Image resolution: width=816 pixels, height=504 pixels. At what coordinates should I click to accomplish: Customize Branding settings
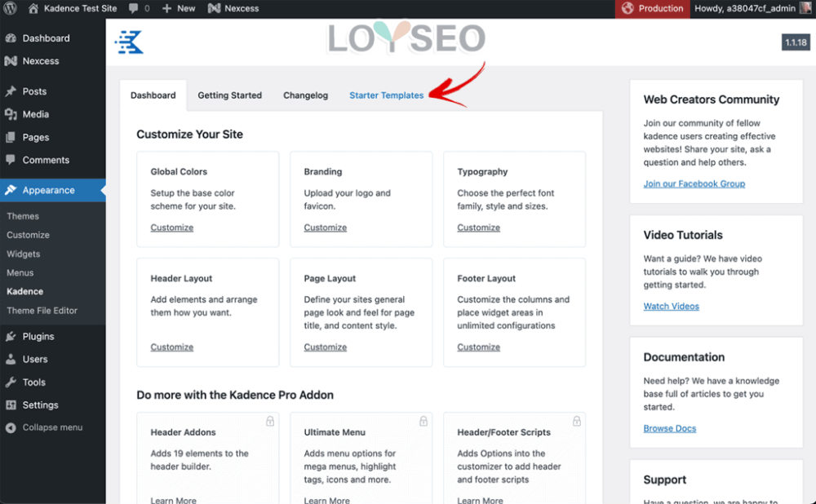[x=326, y=228]
